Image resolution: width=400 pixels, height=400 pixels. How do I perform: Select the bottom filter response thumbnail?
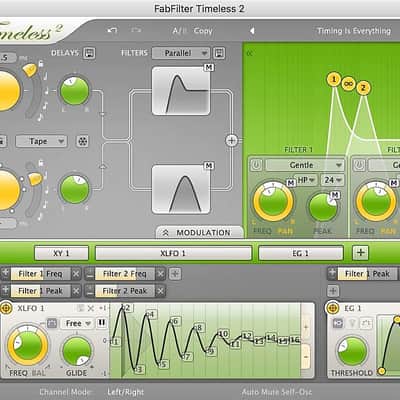point(181,189)
